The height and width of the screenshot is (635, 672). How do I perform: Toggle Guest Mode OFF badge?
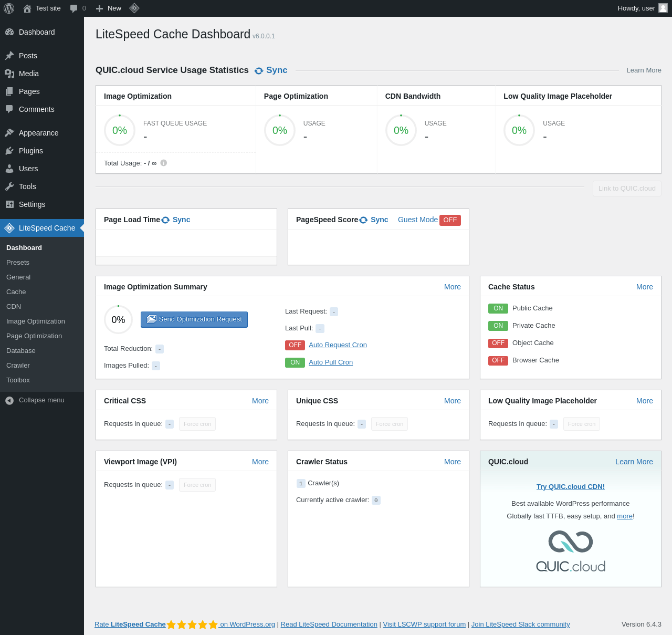[450, 220]
